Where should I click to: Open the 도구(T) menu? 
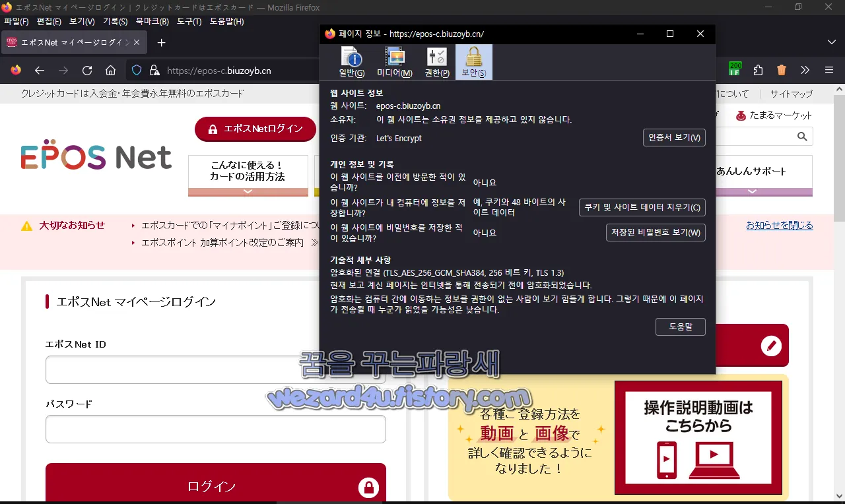click(189, 22)
